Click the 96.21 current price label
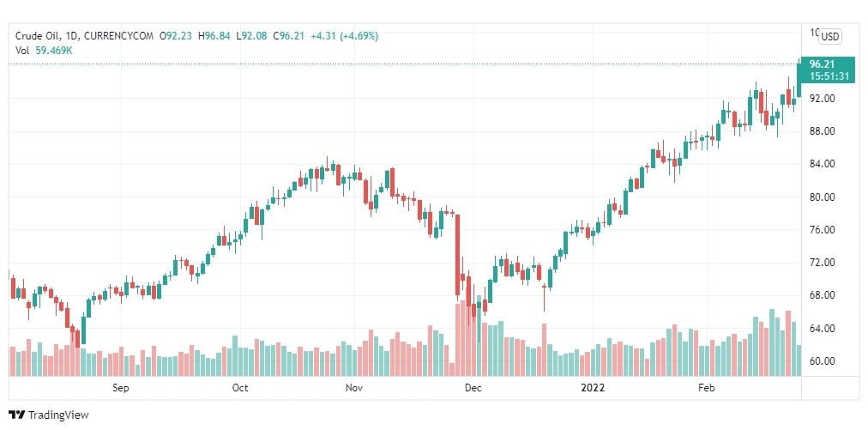The width and height of the screenshot is (868, 430). [x=822, y=64]
